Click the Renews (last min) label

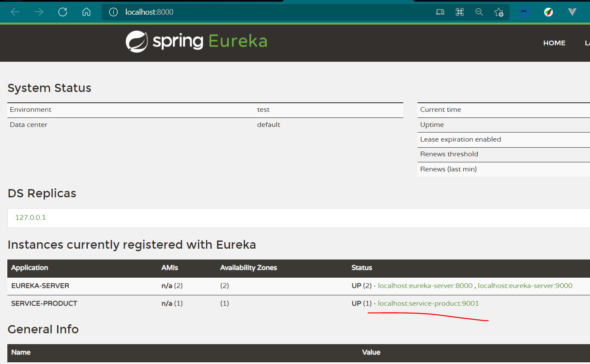[x=448, y=169]
